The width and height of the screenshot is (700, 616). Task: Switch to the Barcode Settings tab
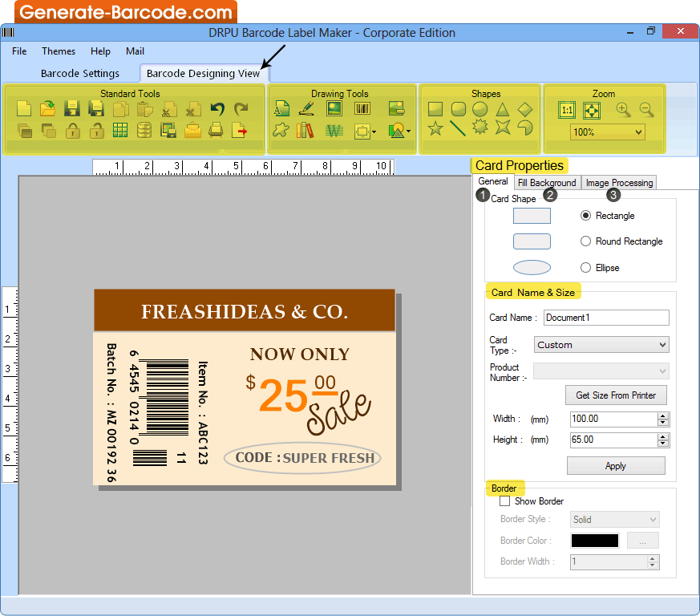pyautogui.click(x=80, y=73)
